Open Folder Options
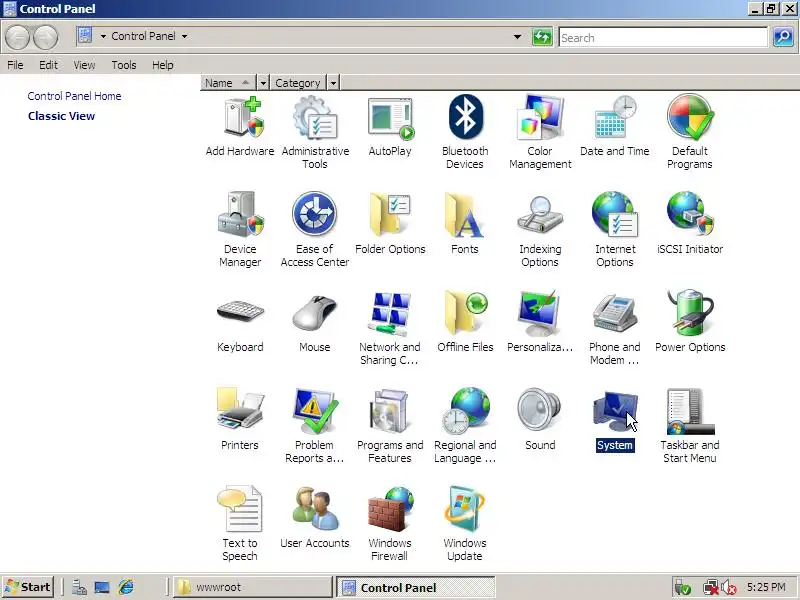 click(390, 224)
